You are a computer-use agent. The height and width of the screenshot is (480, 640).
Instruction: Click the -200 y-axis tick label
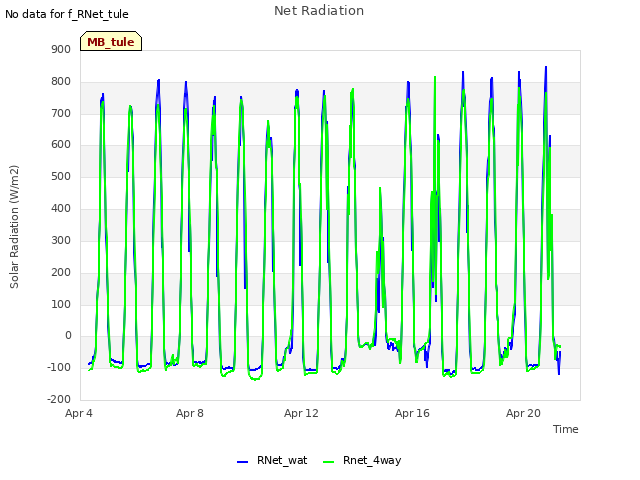pyautogui.click(x=59, y=399)
